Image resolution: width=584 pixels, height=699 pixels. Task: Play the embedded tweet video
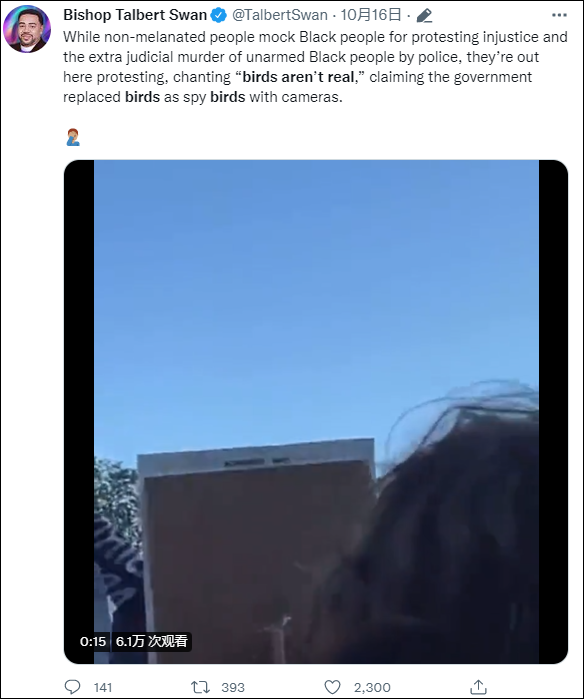click(x=316, y=411)
